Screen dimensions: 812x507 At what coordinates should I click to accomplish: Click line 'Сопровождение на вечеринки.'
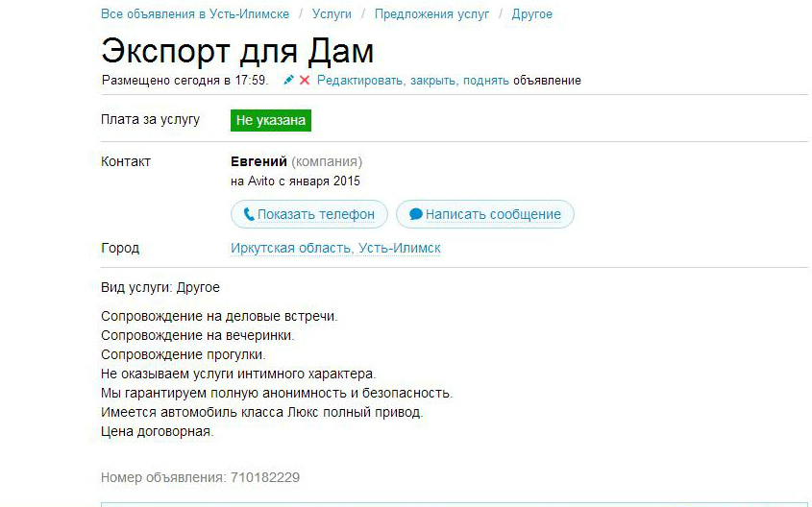(198, 336)
